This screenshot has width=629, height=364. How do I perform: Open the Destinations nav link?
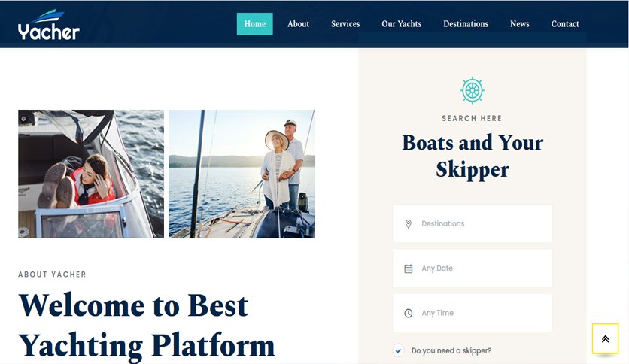pos(466,24)
